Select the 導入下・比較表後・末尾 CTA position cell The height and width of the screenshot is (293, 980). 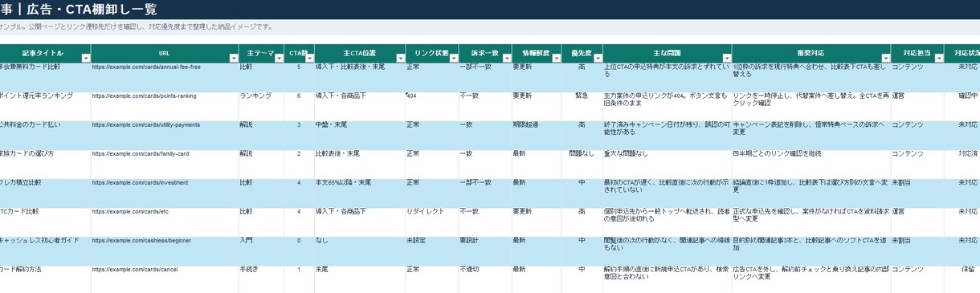[360, 78]
